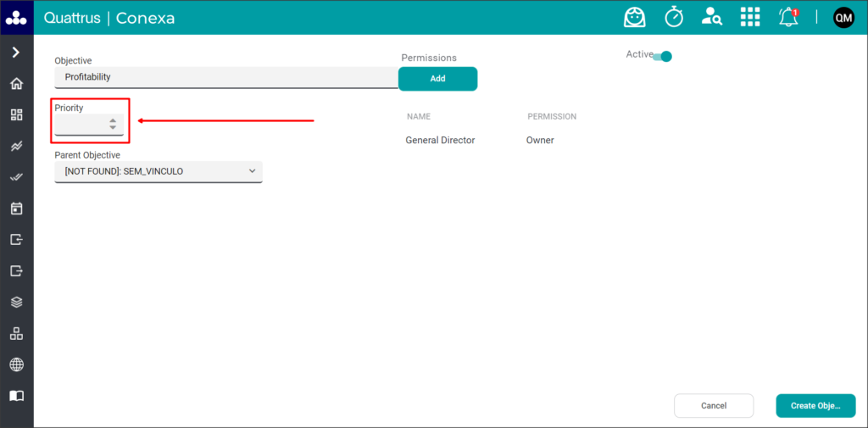Open the Parent Objective dropdown
This screenshot has height=428, width=868.
point(159,172)
